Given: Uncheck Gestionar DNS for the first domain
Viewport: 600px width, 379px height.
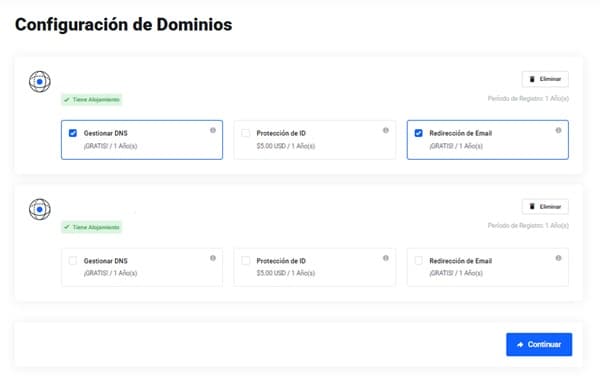Looking at the screenshot, I should [73, 133].
